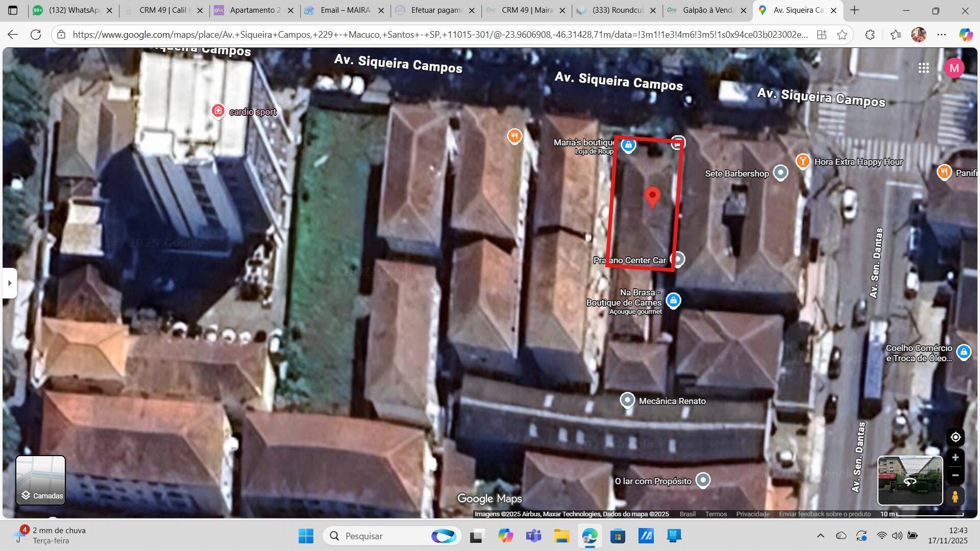Open the Panifi restaurant pin
Image resolution: width=980 pixels, height=551 pixels.
pyautogui.click(x=944, y=172)
